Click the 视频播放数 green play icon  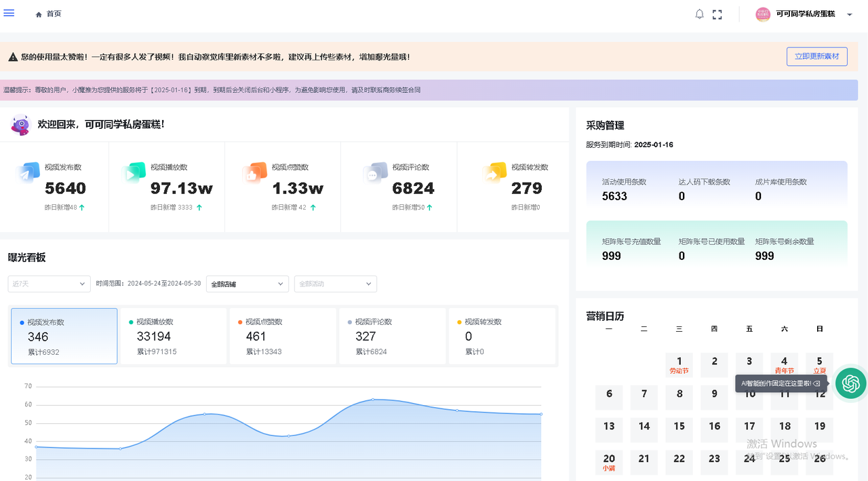134,173
